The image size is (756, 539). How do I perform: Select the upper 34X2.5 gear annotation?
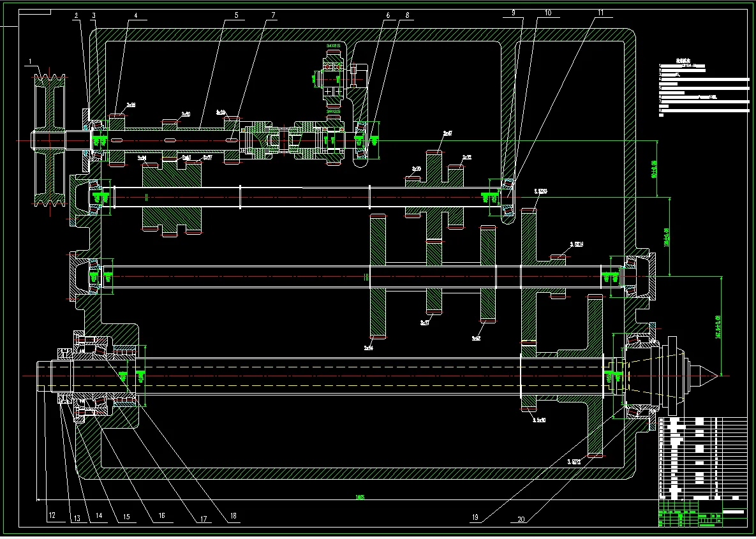click(333, 46)
